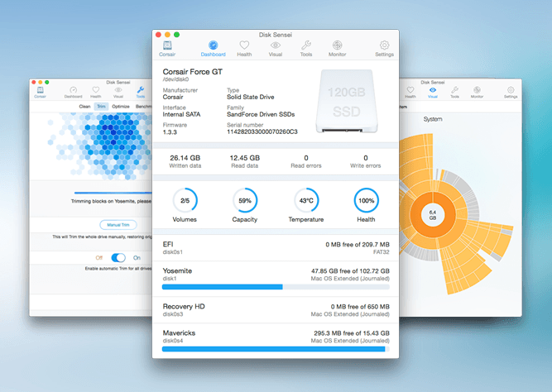Click the 120GB SSD drive image
The image size is (552, 392).
[x=347, y=102]
